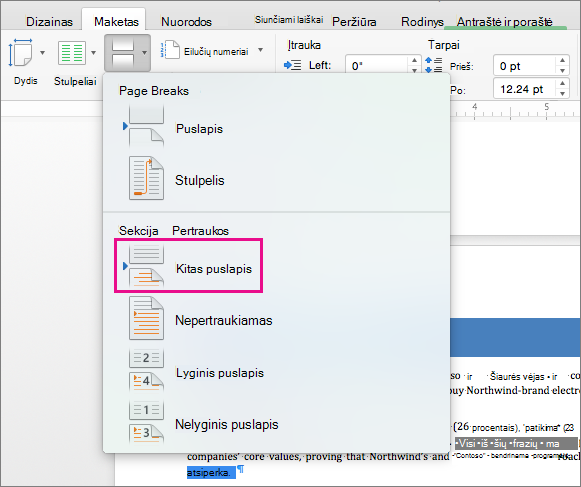Increase Po spacing with up arrow
This screenshot has height=487, width=581.
[562, 83]
